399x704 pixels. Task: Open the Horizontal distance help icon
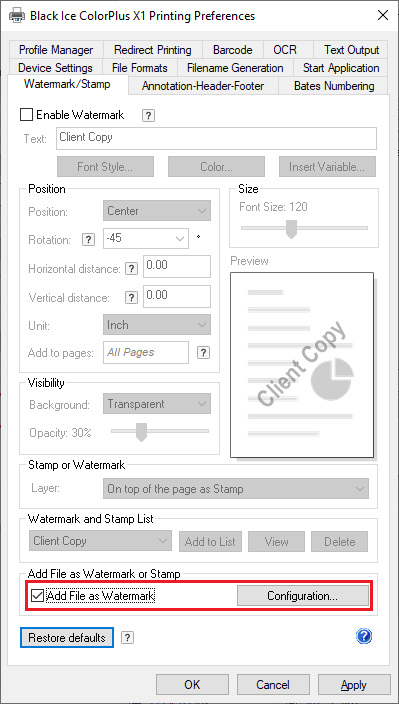click(131, 268)
